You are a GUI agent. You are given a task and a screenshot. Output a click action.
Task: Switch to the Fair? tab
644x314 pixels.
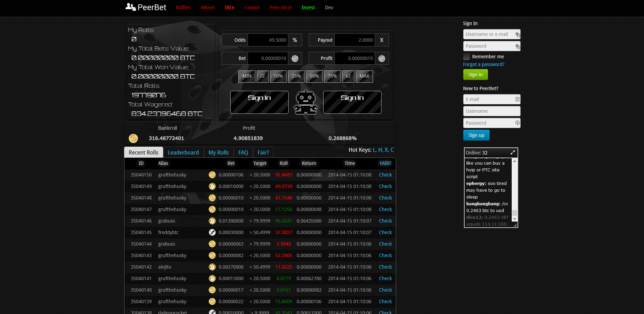263,152
